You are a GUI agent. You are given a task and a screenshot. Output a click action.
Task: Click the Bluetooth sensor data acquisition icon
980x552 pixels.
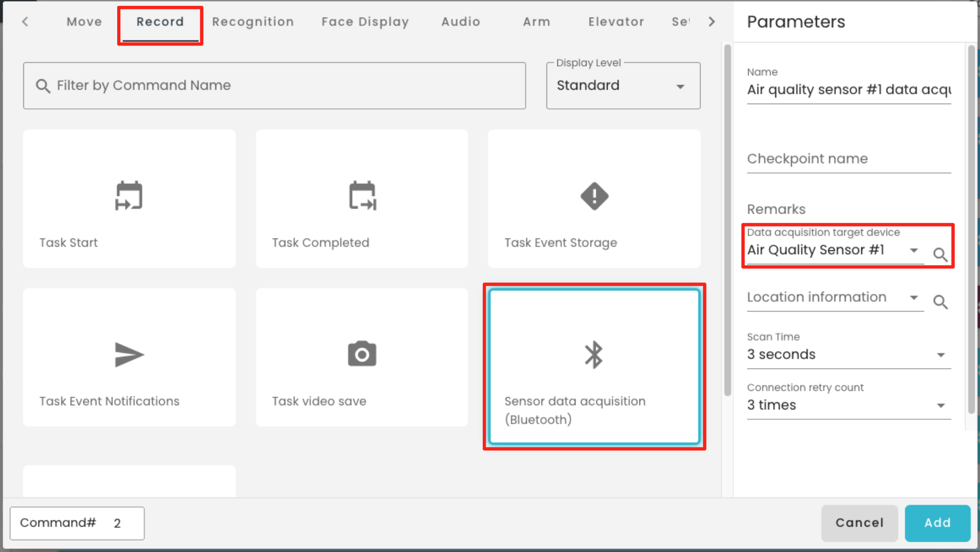click(594, 355)
